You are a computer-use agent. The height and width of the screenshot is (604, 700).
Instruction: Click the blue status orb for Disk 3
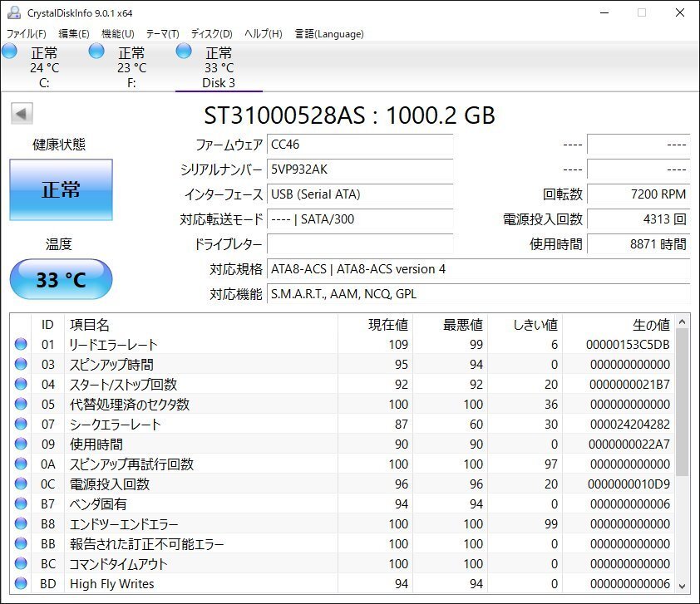point(184,52)
